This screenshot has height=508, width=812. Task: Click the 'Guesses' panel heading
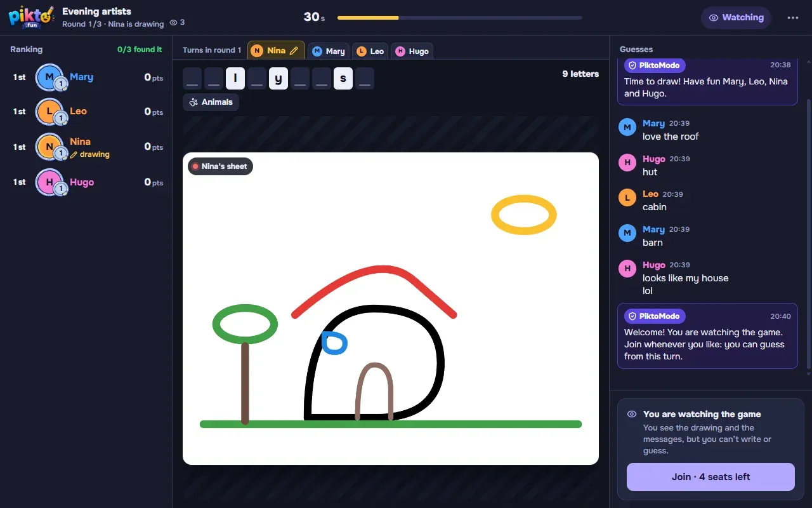636,50
